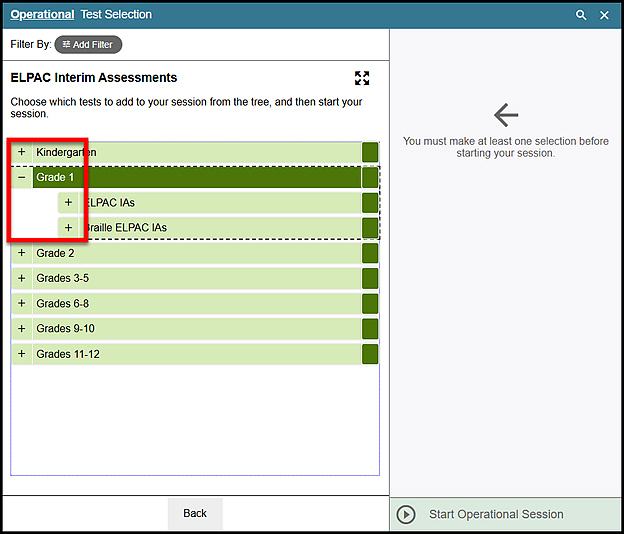
Task: Collapse the Grade 1 tree node
Action: (22, 177)
